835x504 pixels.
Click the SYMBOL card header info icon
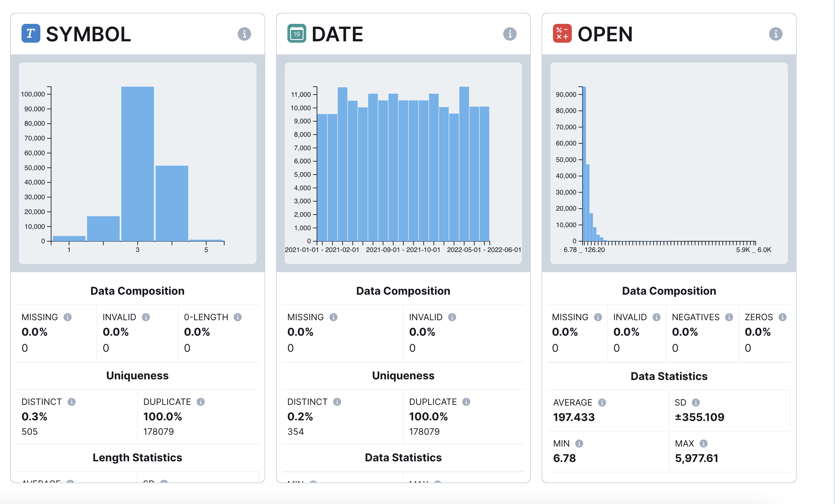pyautogui.click(x=244, y=34)
